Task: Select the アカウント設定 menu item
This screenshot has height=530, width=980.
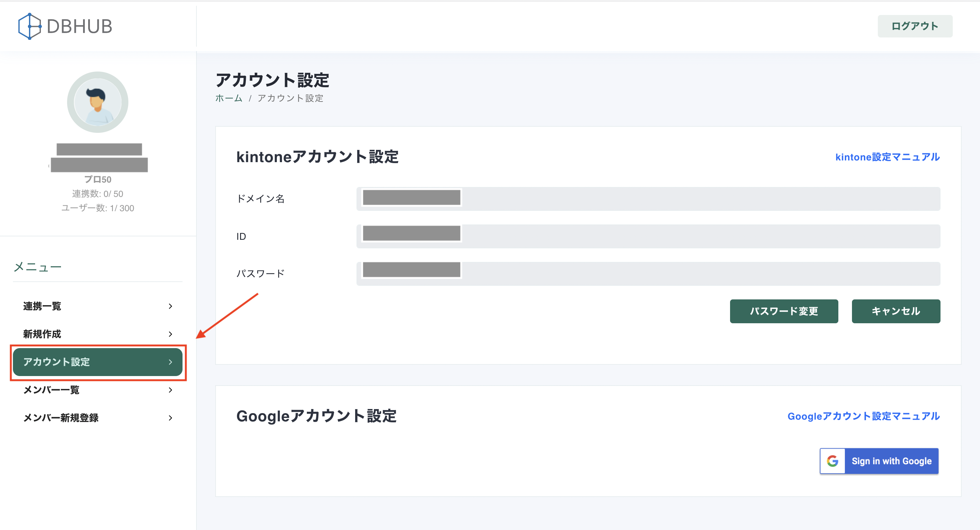Action: tap(57, 362)
